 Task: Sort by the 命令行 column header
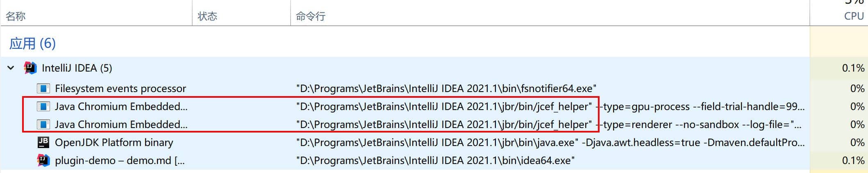[x=311, y=16]
